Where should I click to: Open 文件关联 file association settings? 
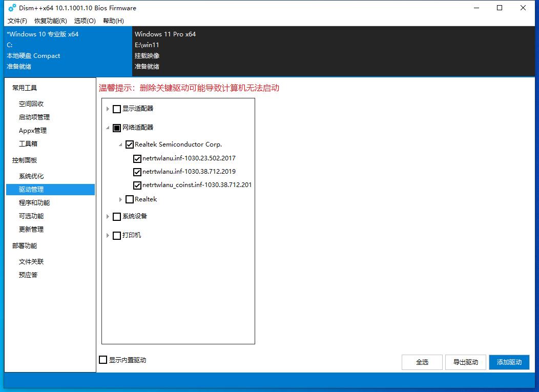click(x=31, y=261)
